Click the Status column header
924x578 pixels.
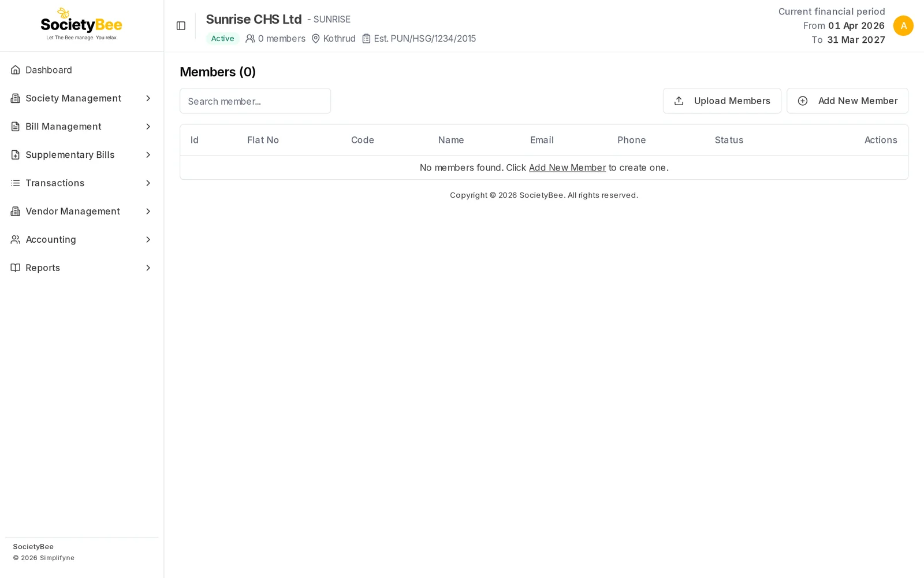click(729, 140)
